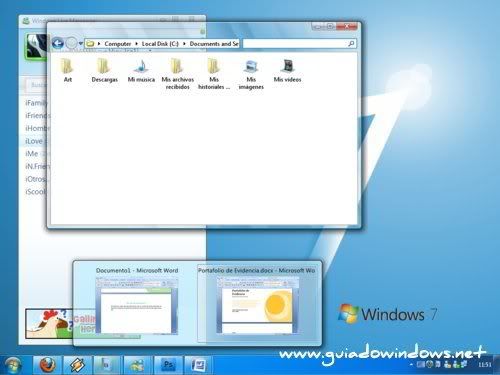Open the Mi musica folder

tap(141, 69)
